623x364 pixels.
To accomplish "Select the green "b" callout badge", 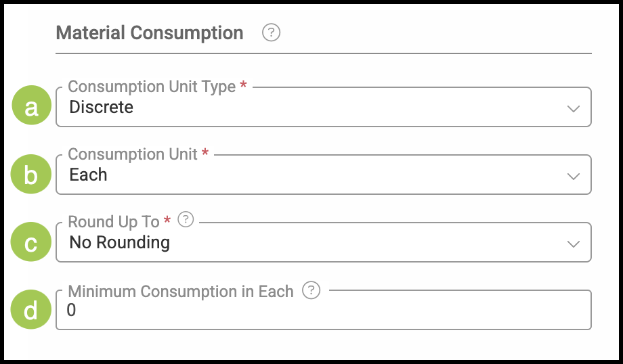I will pos(32,175).
